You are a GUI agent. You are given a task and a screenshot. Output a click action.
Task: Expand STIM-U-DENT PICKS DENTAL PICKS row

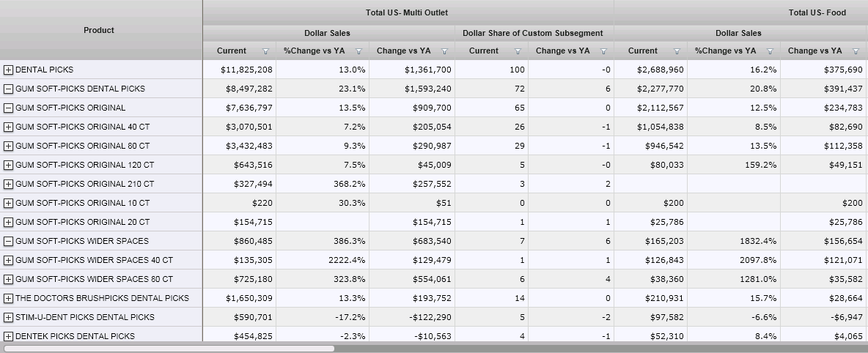9,317
